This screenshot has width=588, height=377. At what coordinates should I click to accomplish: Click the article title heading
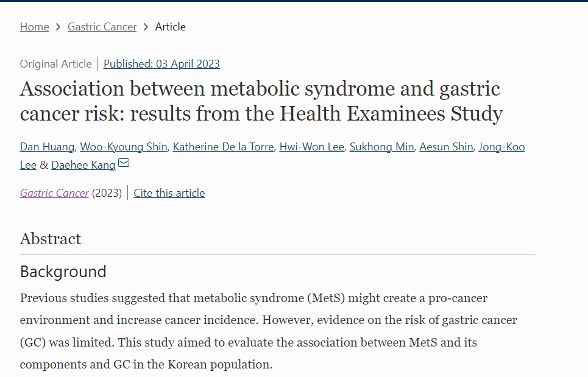tap(260, 100)
